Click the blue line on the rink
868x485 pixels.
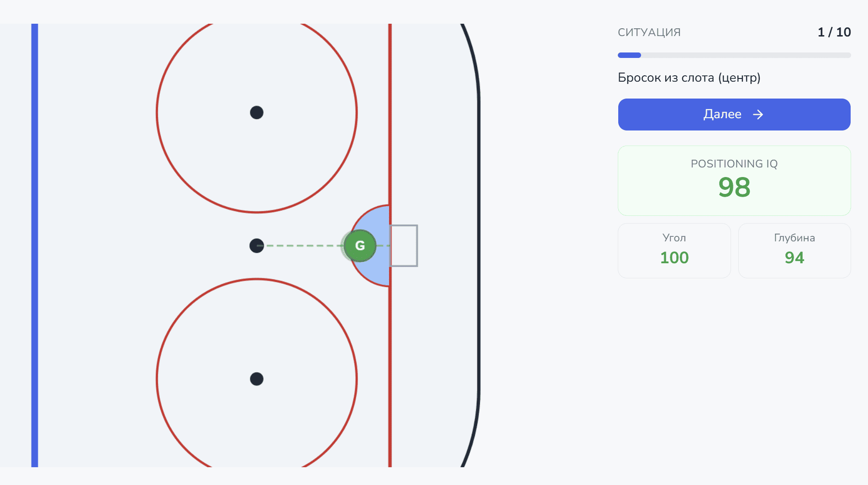click(x=35, y=245)
